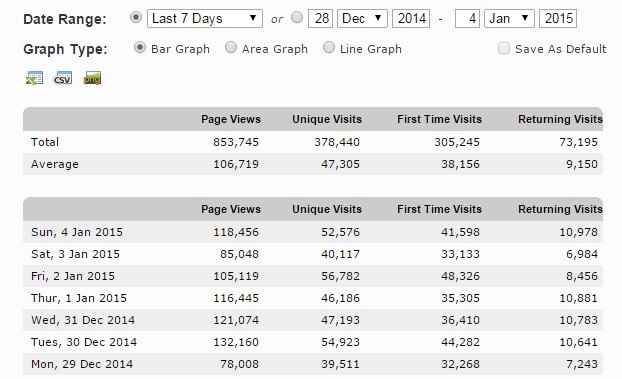Open the Jan end month dropdown
Image resolution: width=622 pixels, height=379 pixels.
(x=509, y=19)
